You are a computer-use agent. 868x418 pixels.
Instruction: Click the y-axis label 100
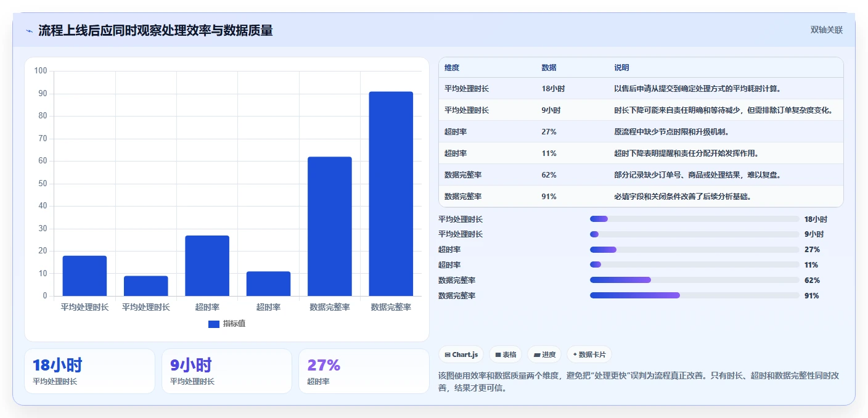point(41,71)
